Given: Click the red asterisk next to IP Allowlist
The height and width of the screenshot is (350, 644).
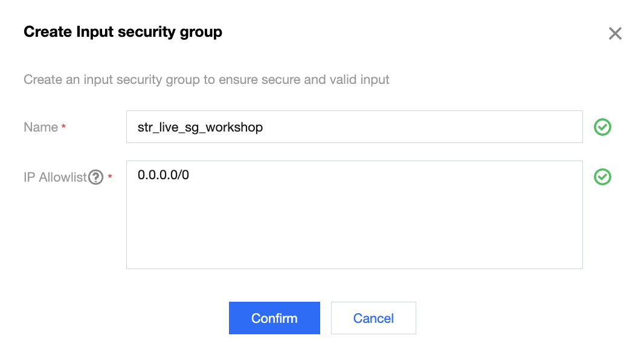Looking at the screenshot, I should [110, 176].
